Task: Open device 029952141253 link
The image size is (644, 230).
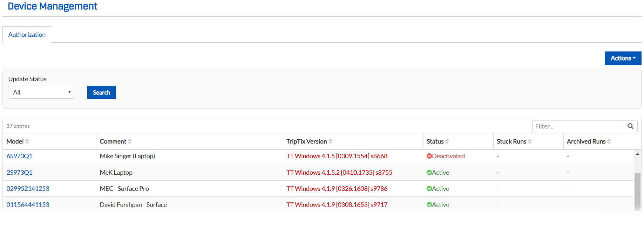Action: pyautogui.click(x=28, y=189)
